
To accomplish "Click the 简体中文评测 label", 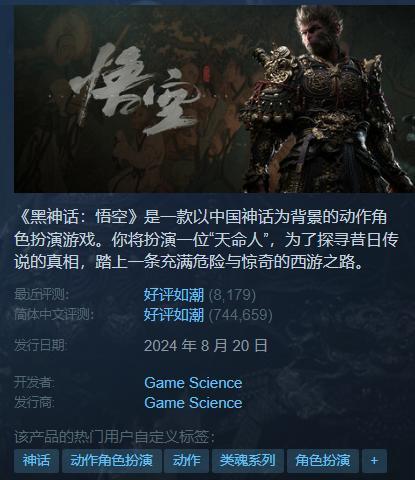I will 54,314.
